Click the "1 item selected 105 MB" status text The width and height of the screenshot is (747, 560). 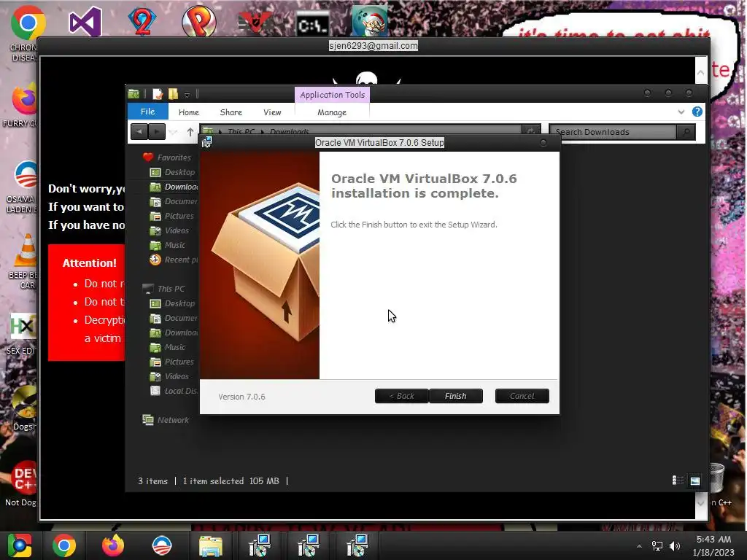231,481
